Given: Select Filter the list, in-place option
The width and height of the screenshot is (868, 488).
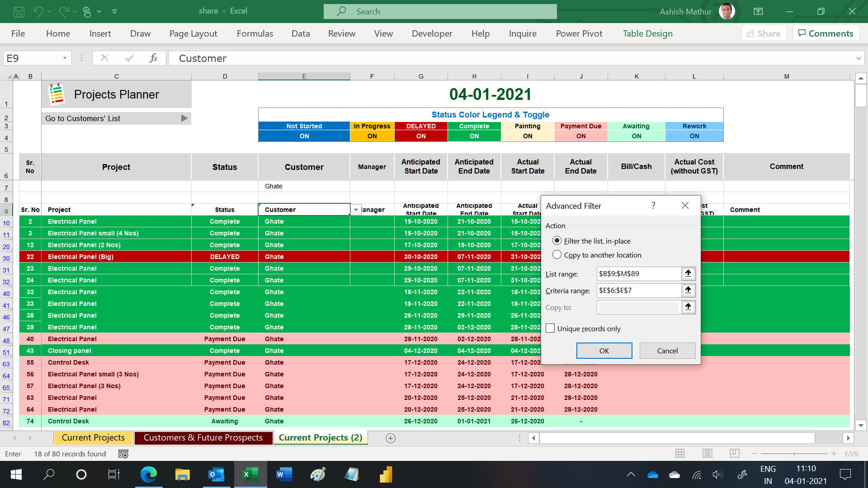Looking at the screenshot, I should point(557,241).
